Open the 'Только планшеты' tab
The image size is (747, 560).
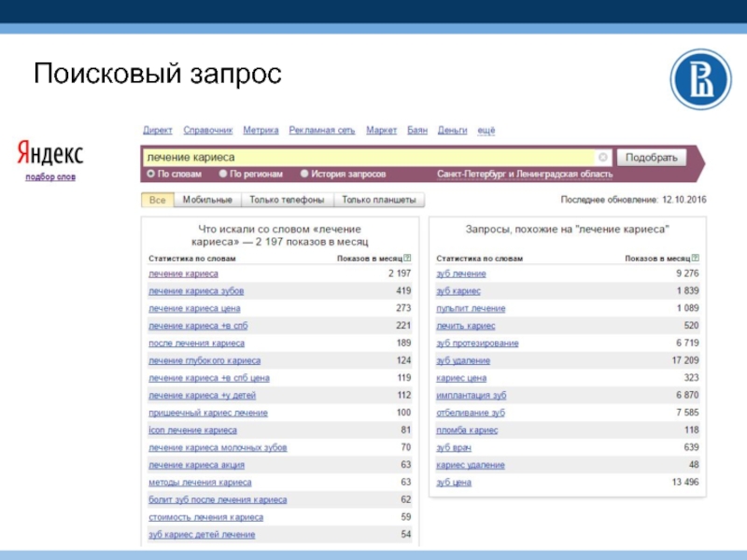(379, 200)
